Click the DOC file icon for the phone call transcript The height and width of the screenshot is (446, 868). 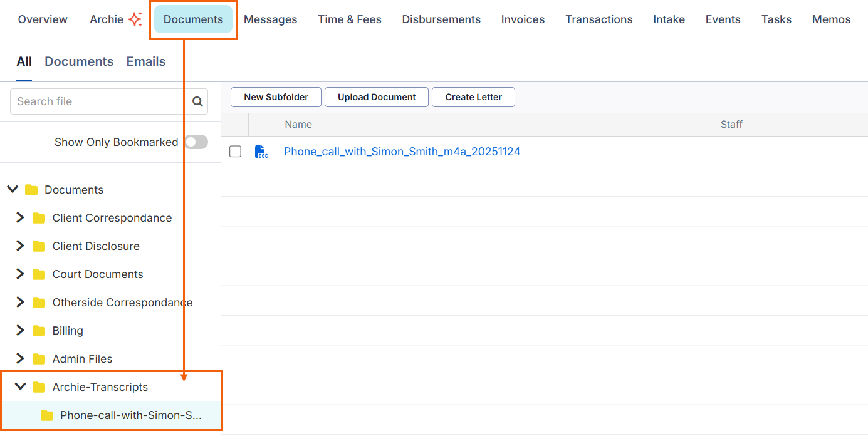[x=261, y=152]
